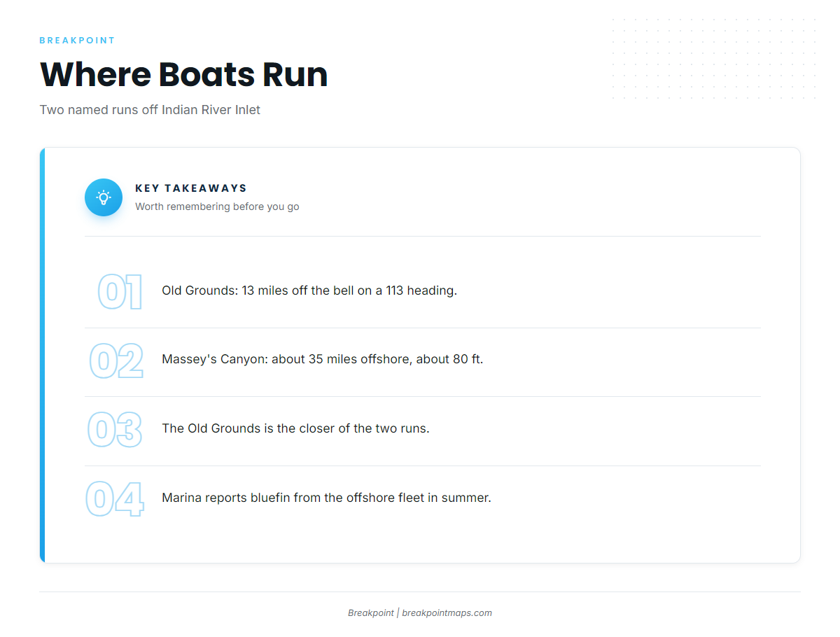Click the Indian River Inlet subtitle
Screen dimensions: 840x637
[x=150, y=110]
